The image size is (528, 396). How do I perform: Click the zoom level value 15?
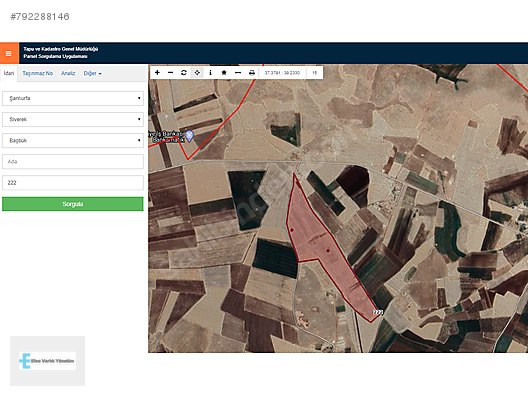tap(315, 73)
